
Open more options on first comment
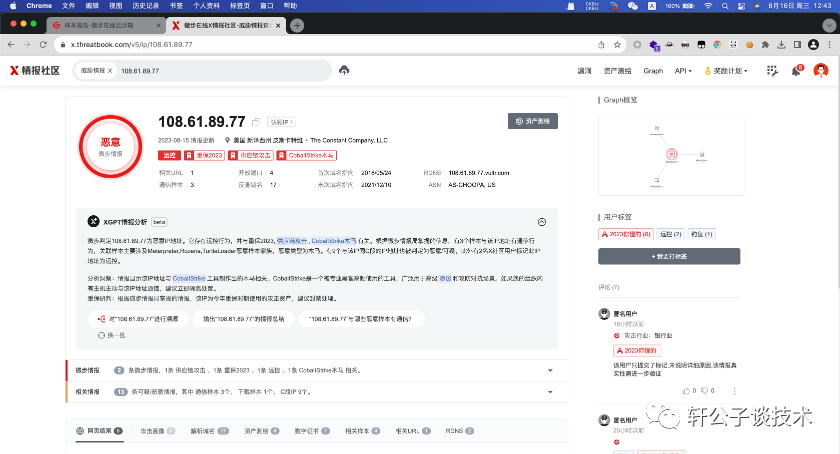(x=734, y=391)
